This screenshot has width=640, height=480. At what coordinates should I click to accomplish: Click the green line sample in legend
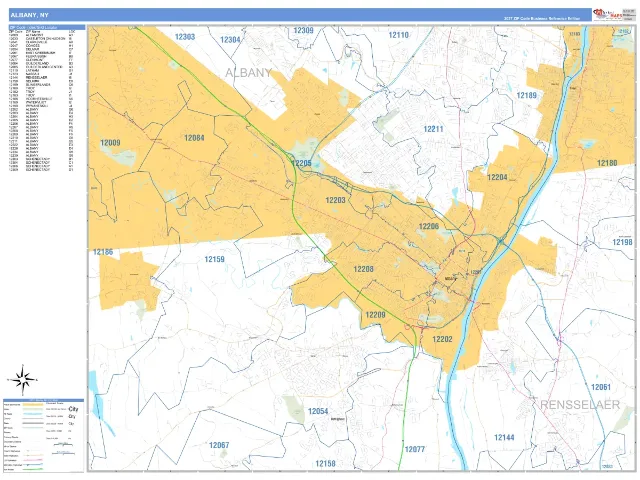pyautogui.click(x=33, y=469)
